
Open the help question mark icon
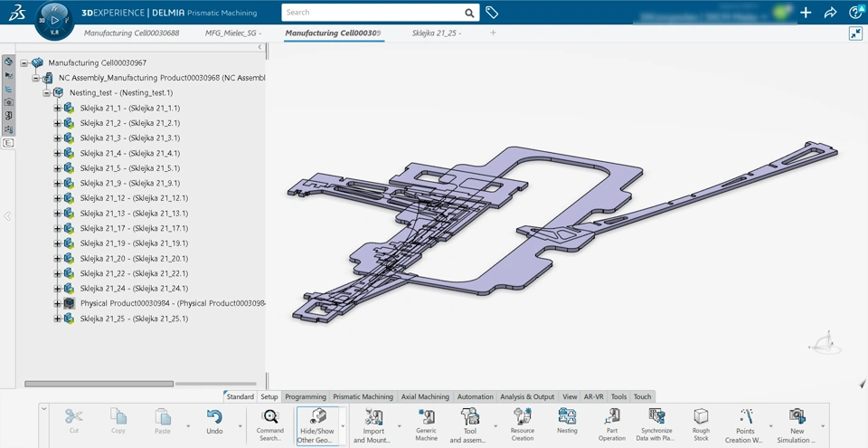click(855, 12)
